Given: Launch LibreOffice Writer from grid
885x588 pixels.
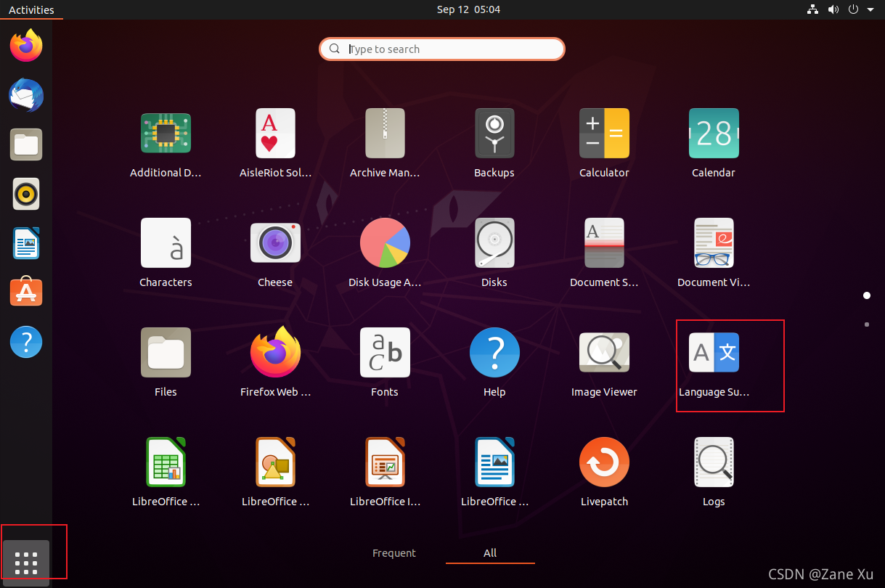Looking at the screenshot, I should [x=494, y=462].
